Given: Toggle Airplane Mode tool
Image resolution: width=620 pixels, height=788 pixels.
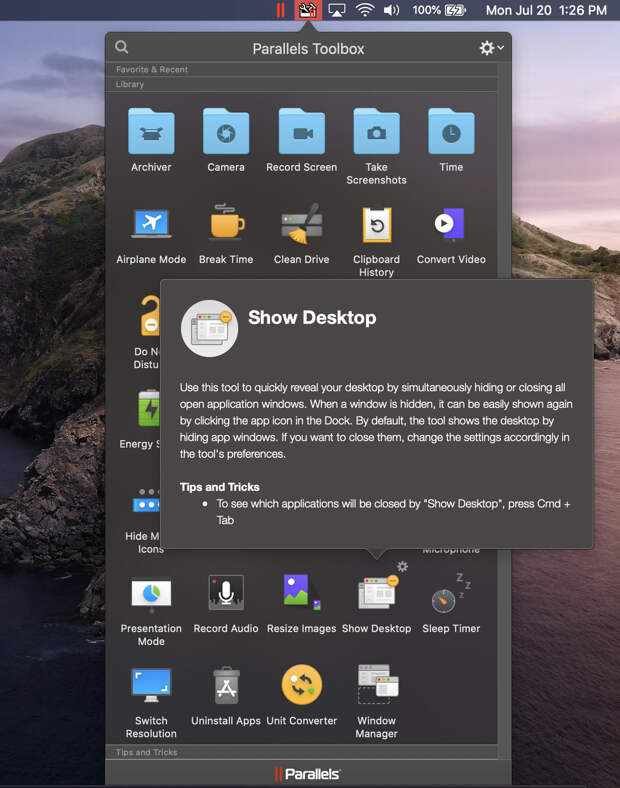Looking at the screenshot, I should pyautogui.click(x=151, y=225).
